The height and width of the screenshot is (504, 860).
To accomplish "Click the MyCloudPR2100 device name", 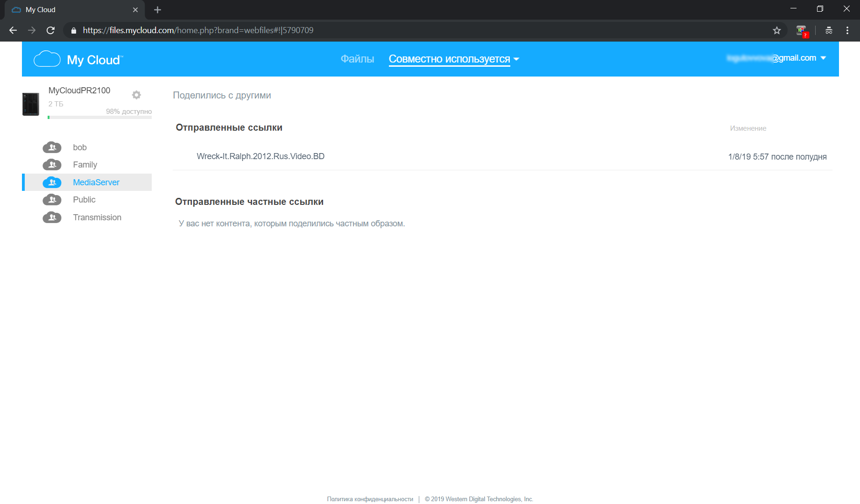I will coord(79,91).
